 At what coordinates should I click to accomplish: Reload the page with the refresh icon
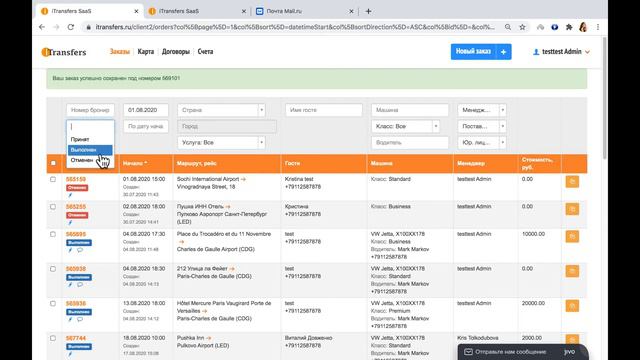tap(71, 27)
